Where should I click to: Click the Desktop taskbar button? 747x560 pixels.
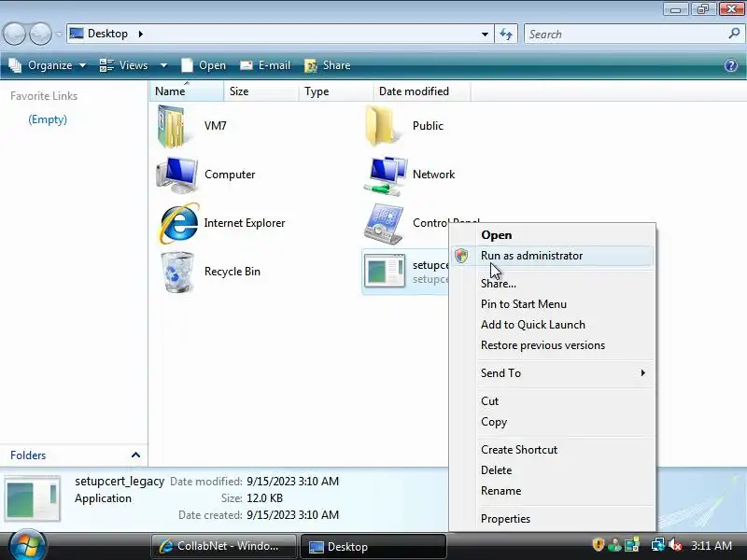(x=373, y=546)
